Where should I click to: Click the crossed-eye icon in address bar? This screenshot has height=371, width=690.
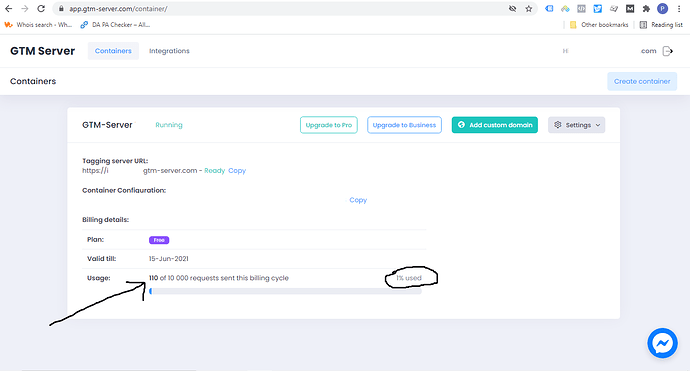tap(512, 9)
